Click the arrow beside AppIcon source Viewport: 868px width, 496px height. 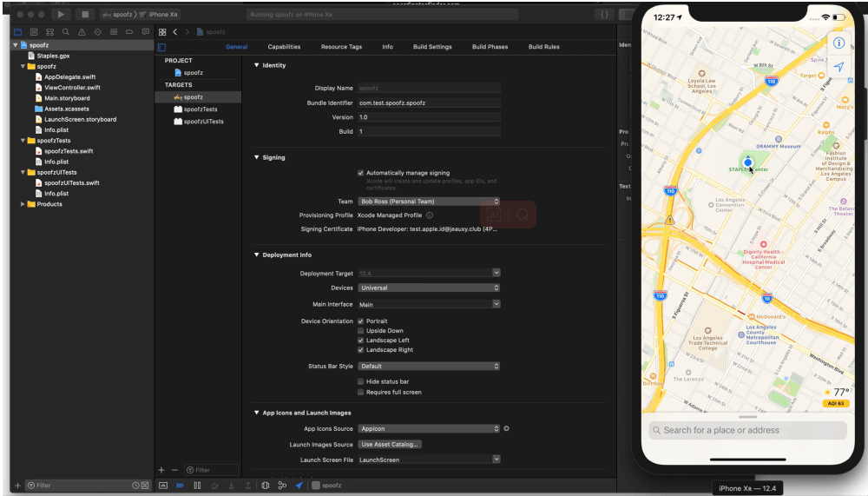tap(507, 428)
